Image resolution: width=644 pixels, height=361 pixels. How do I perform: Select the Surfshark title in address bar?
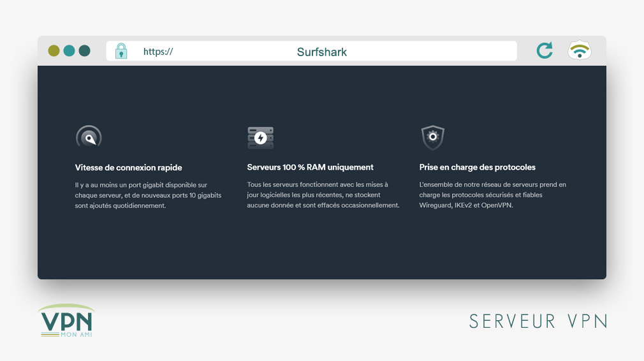point(322,52)
